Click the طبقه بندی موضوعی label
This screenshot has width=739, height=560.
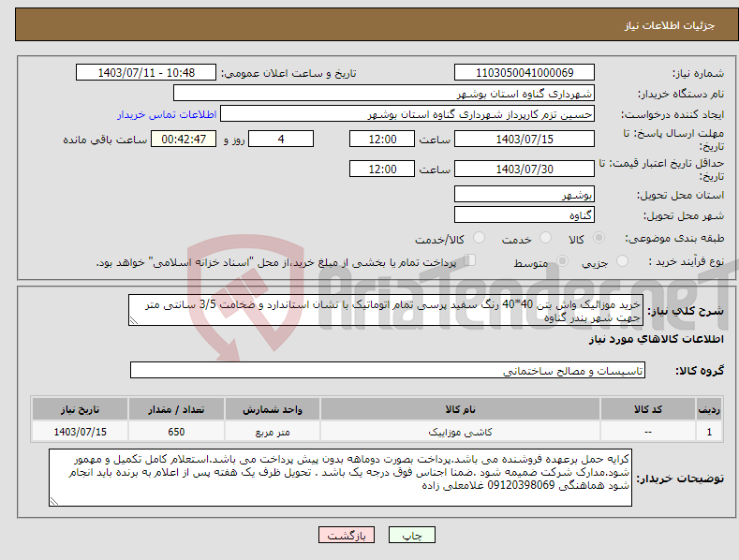coord(675,238)
